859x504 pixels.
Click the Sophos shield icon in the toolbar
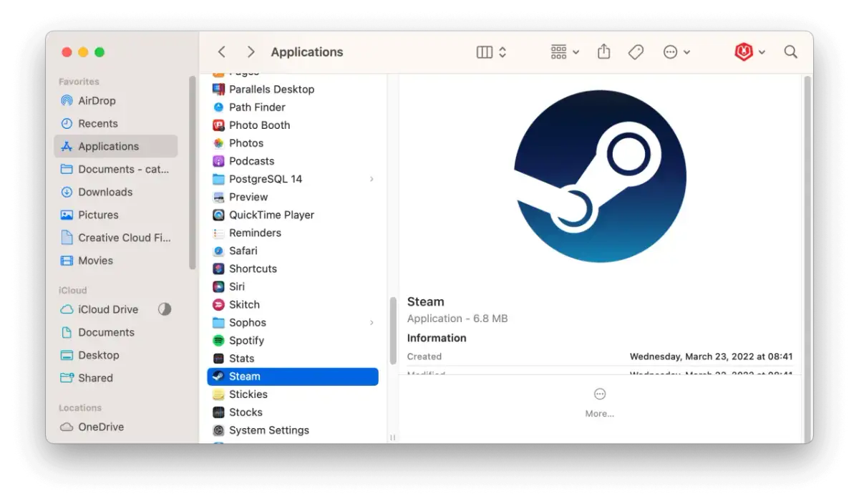743,52
